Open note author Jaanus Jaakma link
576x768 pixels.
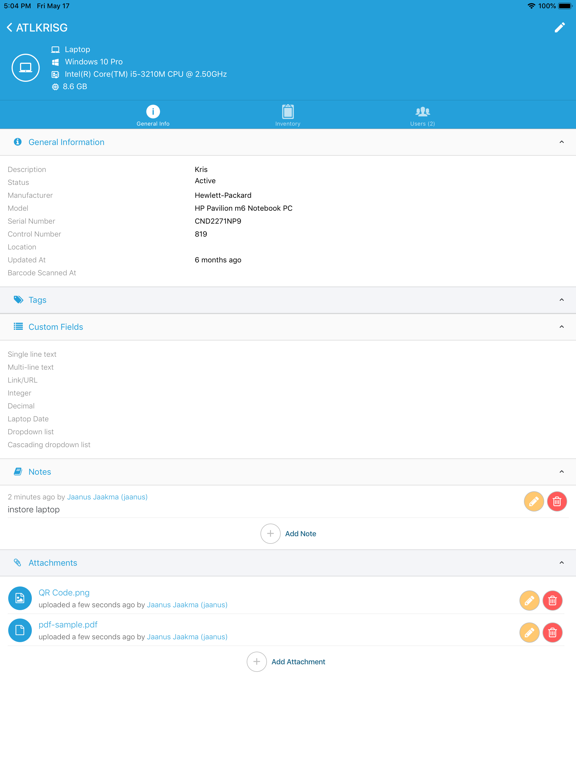107,497
